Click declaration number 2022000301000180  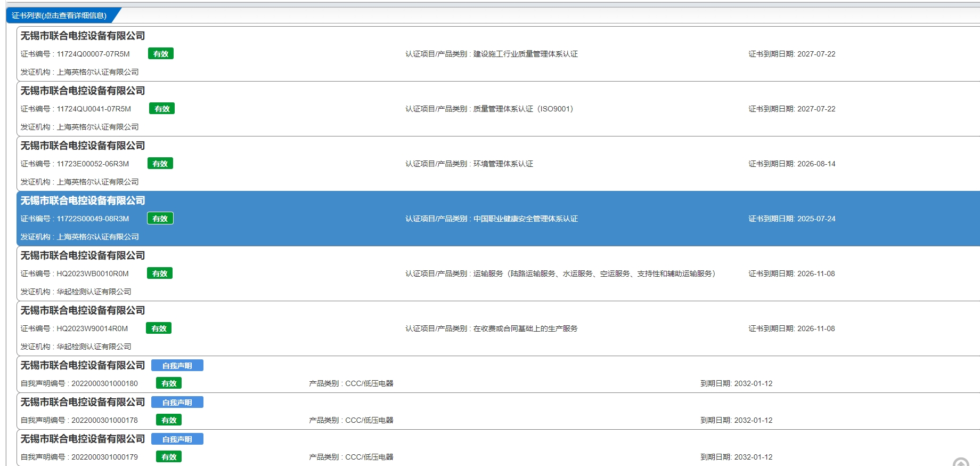tap(104, 383)
